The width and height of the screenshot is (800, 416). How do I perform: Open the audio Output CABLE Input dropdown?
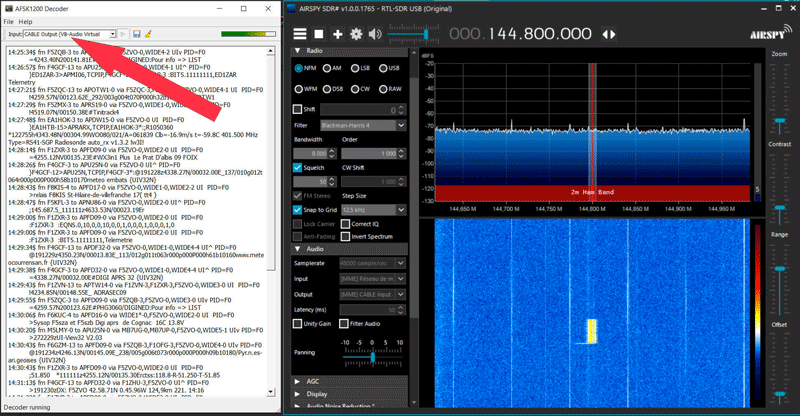point(372,295)
